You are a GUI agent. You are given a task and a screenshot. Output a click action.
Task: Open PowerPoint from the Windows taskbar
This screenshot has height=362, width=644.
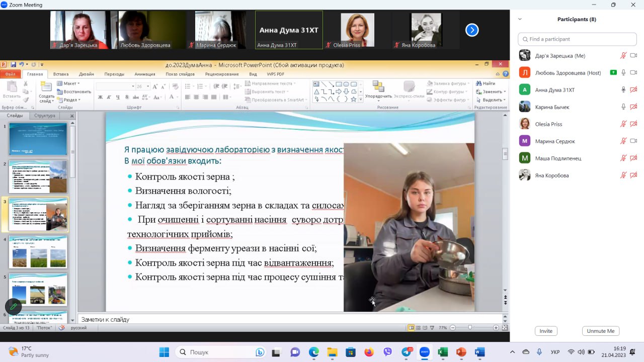[461, 352]
